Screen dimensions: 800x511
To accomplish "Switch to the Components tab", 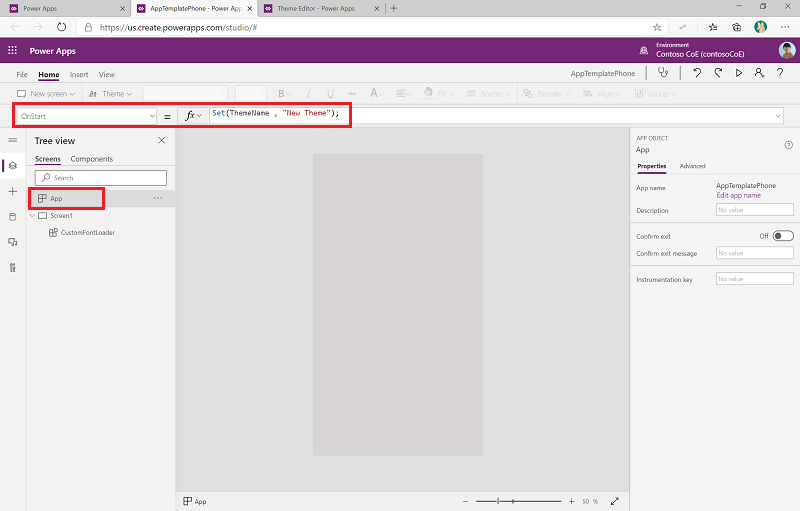I will tap(92, 159).
